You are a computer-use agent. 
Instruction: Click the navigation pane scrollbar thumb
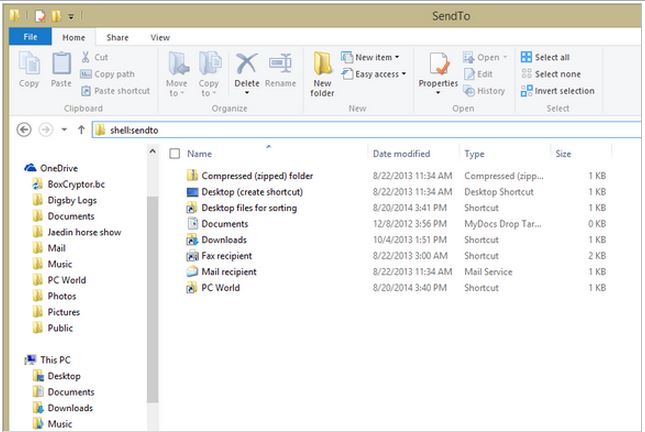tap(152, 300)
